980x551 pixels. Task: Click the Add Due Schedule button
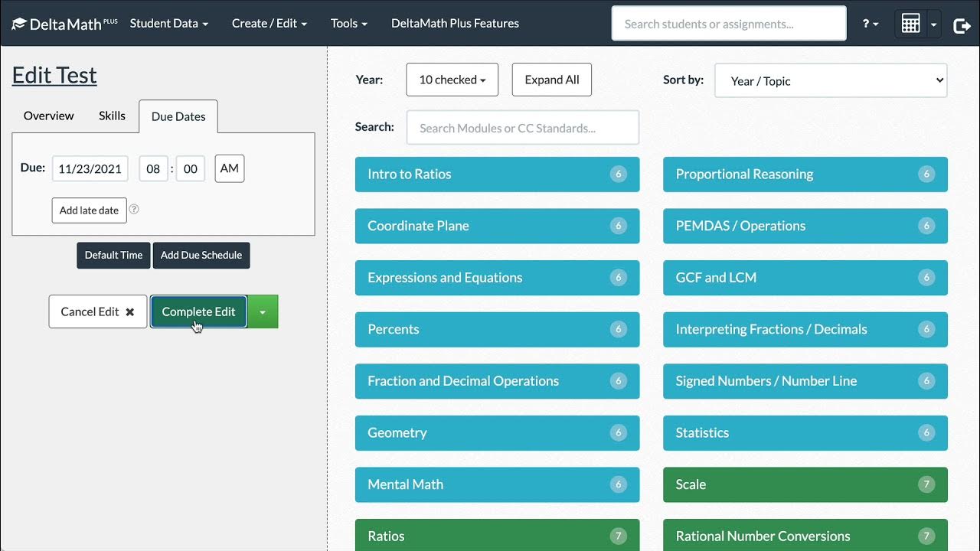pos(201,255)
